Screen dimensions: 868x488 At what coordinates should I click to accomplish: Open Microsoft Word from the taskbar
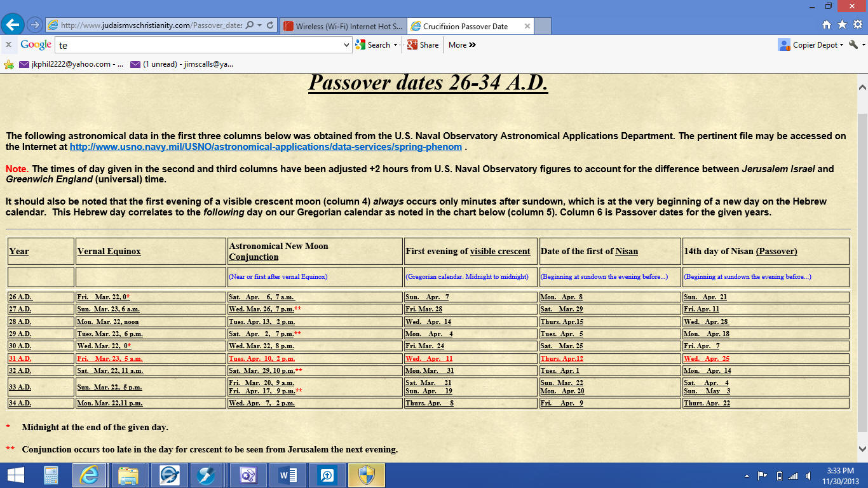tap(287, 475)
